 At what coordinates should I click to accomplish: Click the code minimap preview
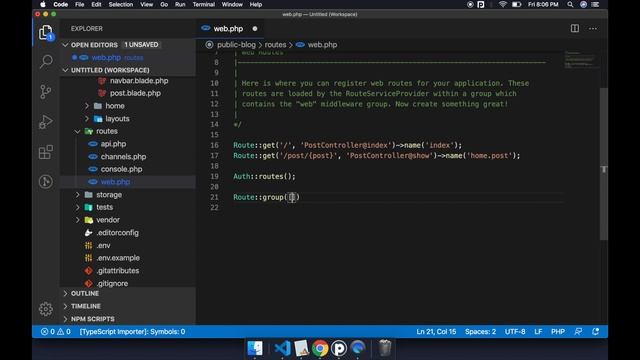(x=582, y=60)
